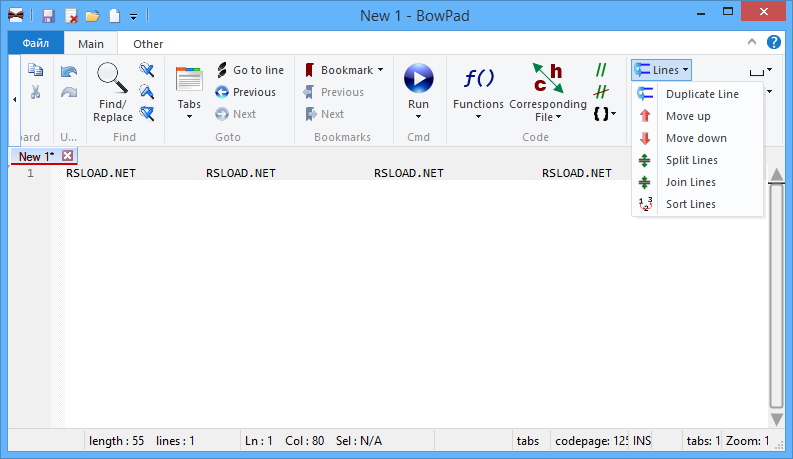Open the whitespace bracket symbol dropdown
Screen dimensions: 793x459
coord(761,71)
